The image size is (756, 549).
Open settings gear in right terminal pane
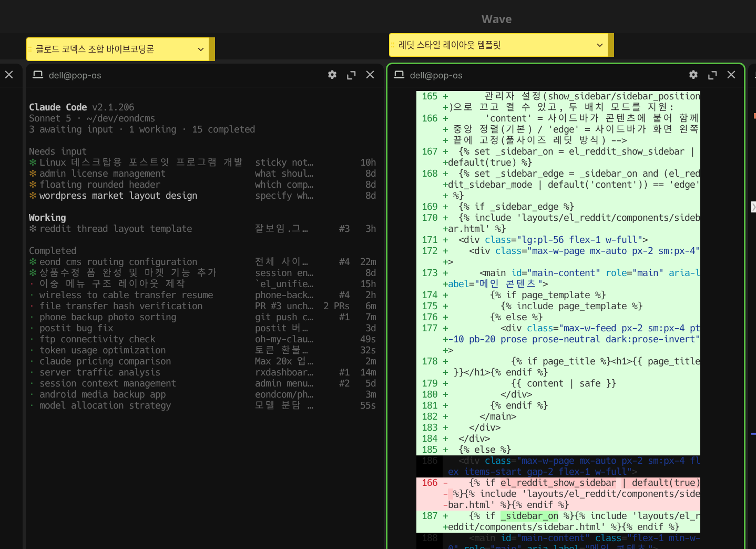[693, 75]
